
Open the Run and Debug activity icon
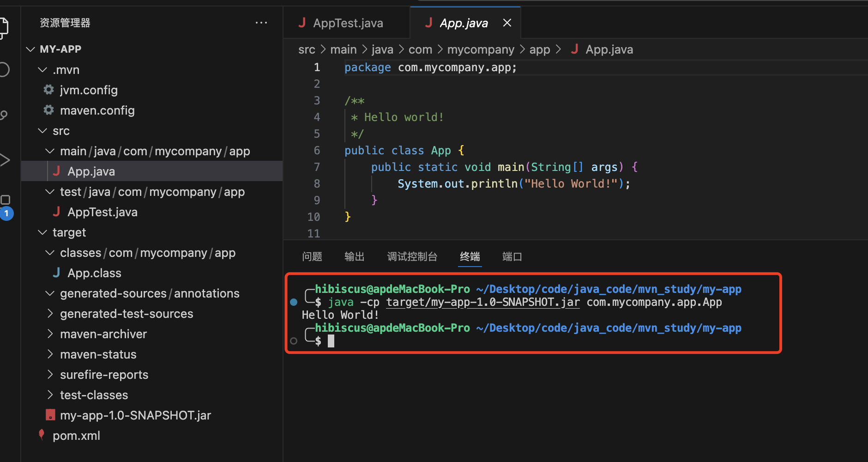point(5,160)
